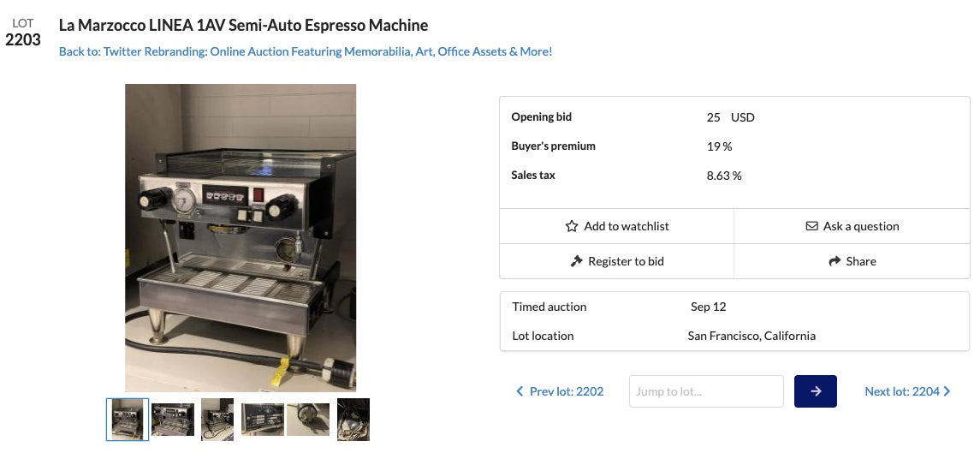
Task: Click the Share arrow icon
Action: [834, 261]
